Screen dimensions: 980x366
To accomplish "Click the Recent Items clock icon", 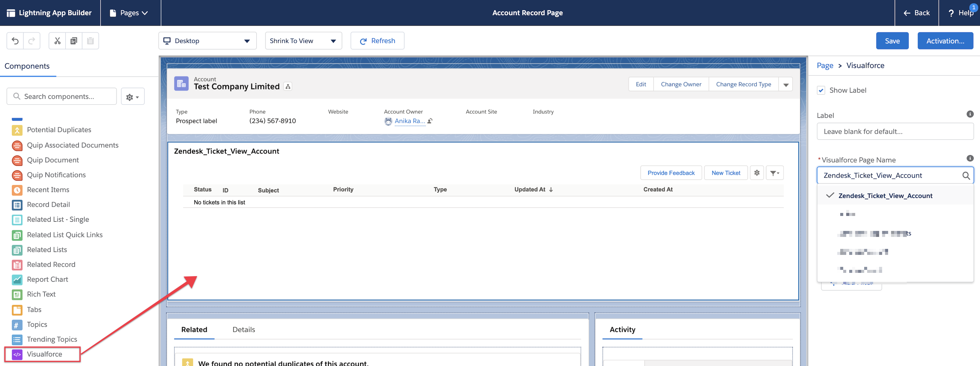I will click(17, 190).
